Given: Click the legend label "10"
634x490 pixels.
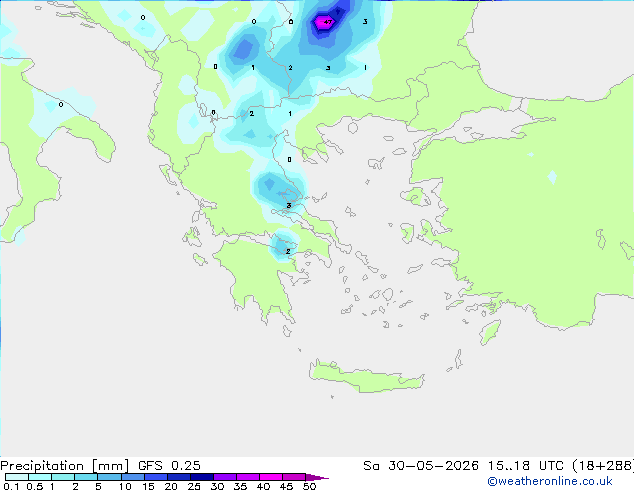Looking at the screenshot, I should point(125,486).
